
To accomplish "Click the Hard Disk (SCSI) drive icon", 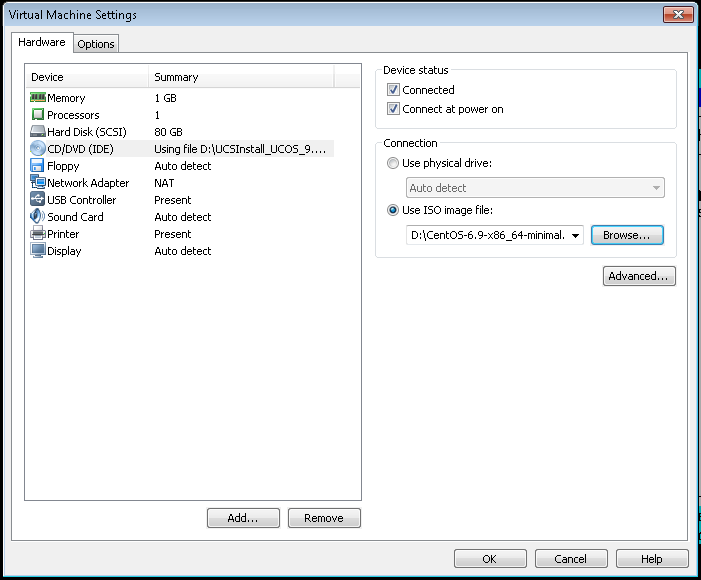I will 38,131.
